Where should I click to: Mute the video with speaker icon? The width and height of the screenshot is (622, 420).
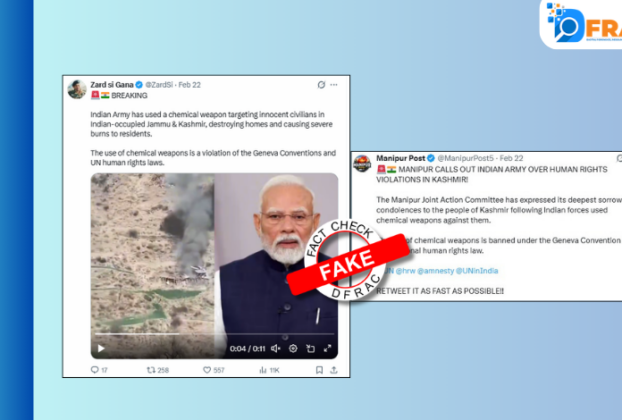[x=275, y=349]
